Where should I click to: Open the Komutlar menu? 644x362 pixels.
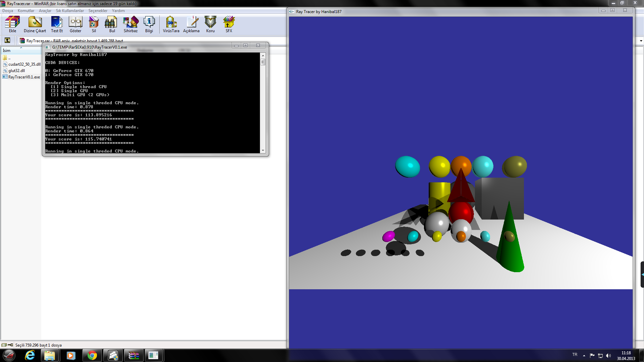click(26, 11)
